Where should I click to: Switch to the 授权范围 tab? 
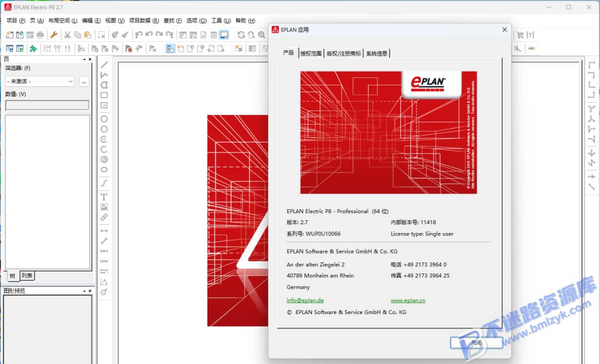(311, 53)
